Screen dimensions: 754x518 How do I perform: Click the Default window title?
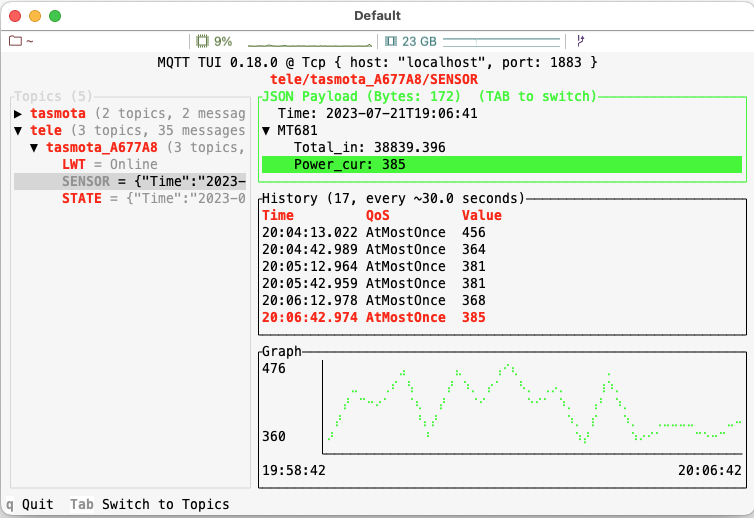pos(377,15)
